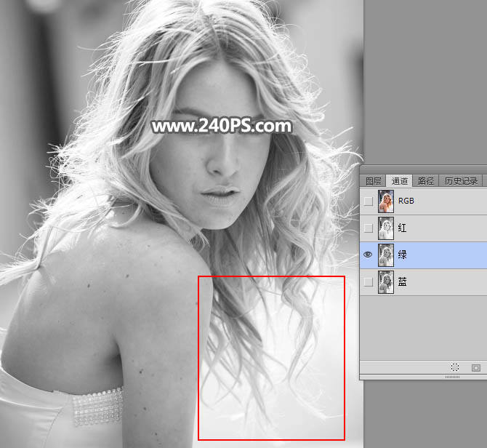Click the 红 channel thumbnail

click(x=386, y=228)
